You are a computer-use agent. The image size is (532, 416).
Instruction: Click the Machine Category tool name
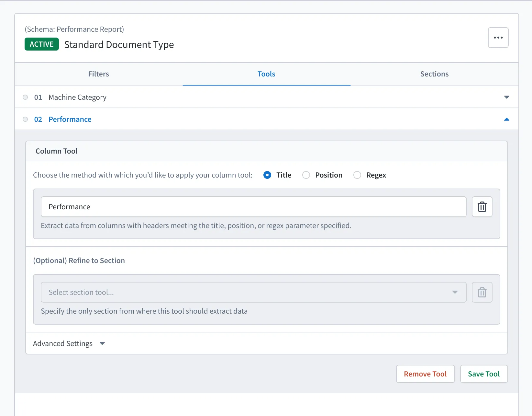77,97
